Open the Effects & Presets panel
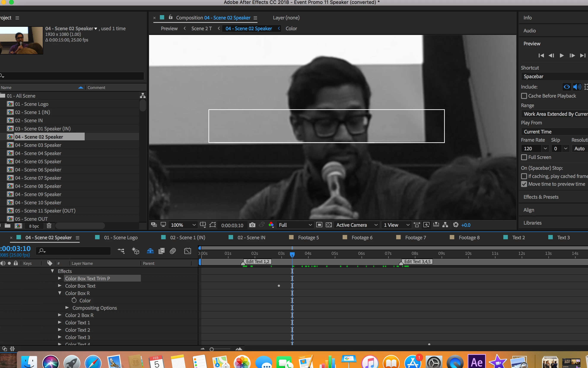 541,197
